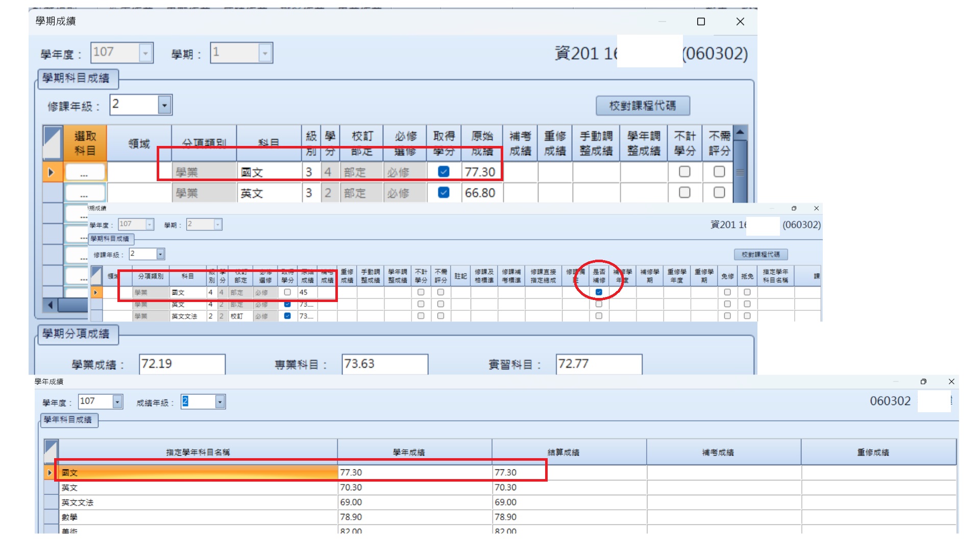The image size is (980, 551).
Task: Click the 學業成績 field showing 72.19
Action: tap(182, 364)
